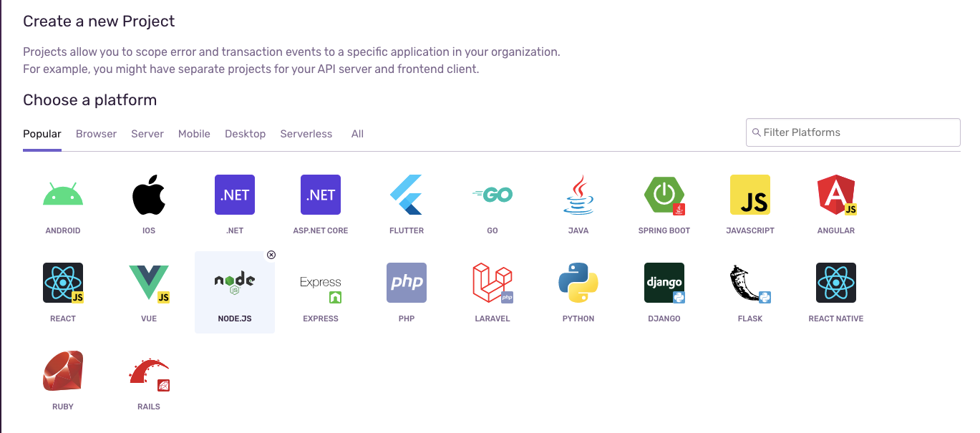Click the REACT NATIVE label text

tap(836, 318)
